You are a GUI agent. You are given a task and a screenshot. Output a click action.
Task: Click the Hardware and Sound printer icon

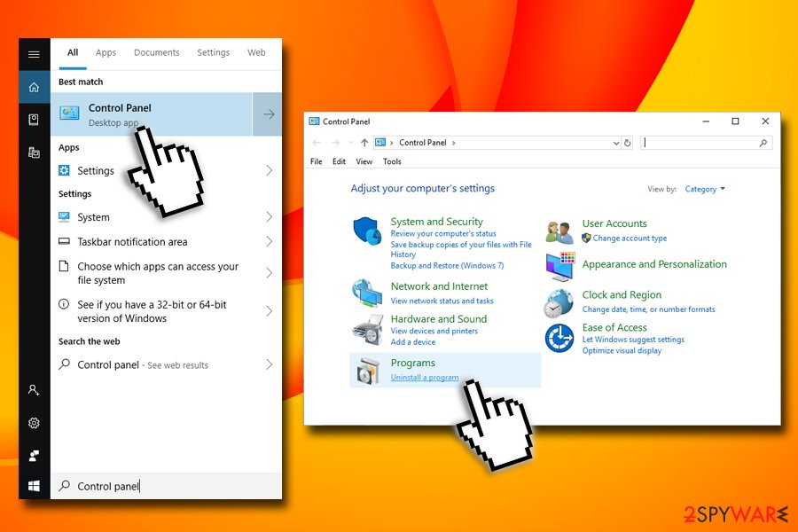(x=367, y=329)
